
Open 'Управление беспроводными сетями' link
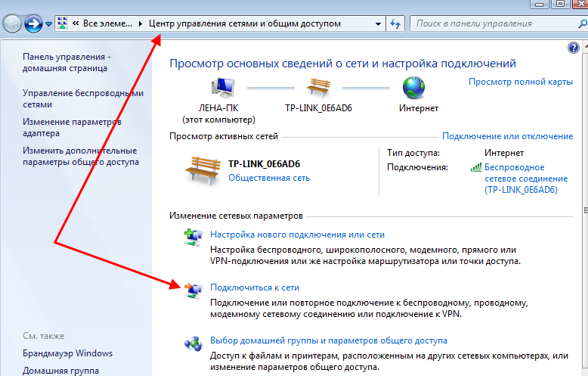pyautogui.click(x=83, y=98)
